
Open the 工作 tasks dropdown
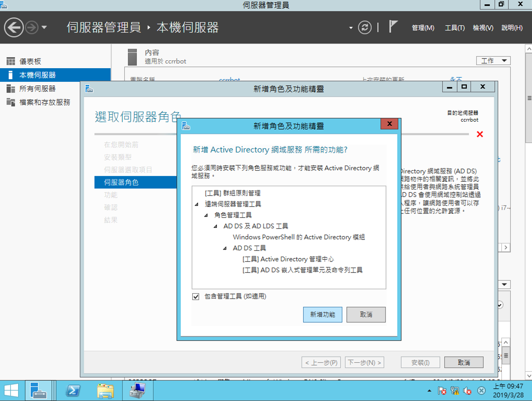pyautogui.click(x=493, y=61)
